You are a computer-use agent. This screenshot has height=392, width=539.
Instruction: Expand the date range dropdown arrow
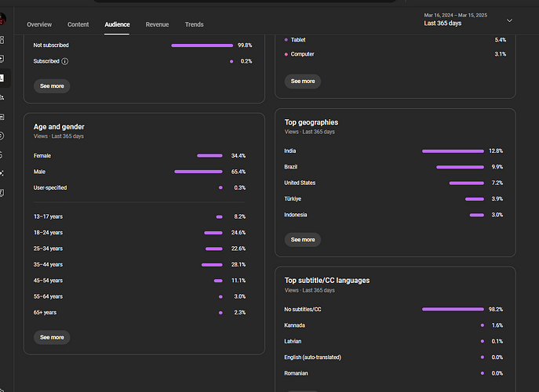509,20
